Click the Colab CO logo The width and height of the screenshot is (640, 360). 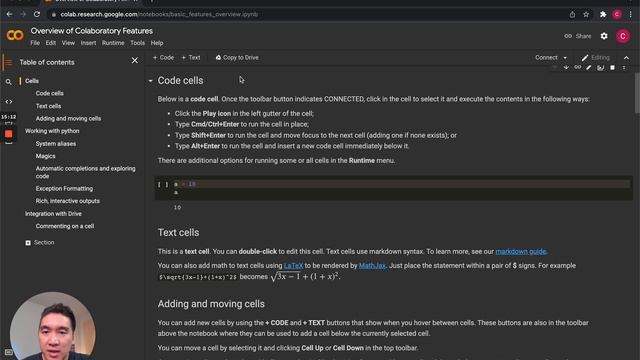[x=15, y=36]
